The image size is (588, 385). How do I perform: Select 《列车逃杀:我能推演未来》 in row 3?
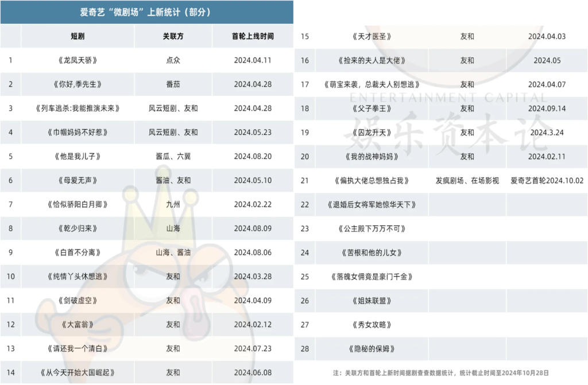pos(78,108)
